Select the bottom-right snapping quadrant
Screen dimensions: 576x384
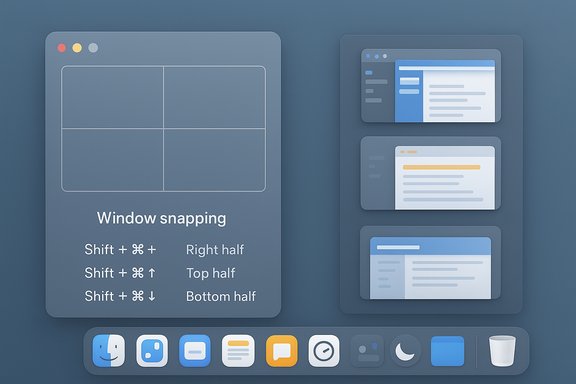(215, 160)
